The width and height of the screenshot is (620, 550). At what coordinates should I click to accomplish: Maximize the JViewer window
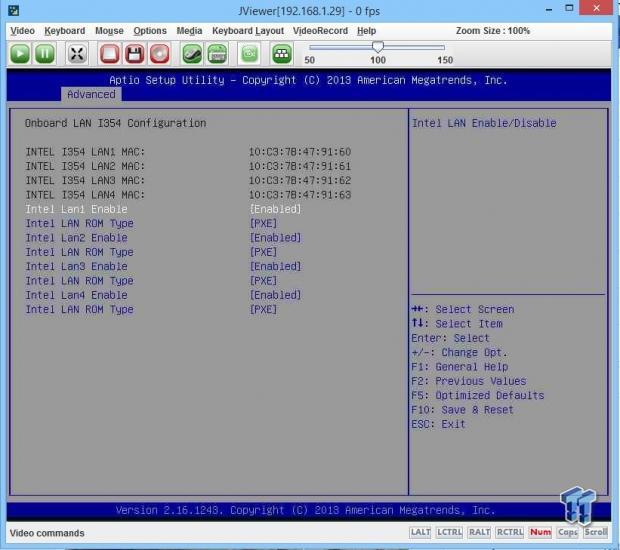569,8
